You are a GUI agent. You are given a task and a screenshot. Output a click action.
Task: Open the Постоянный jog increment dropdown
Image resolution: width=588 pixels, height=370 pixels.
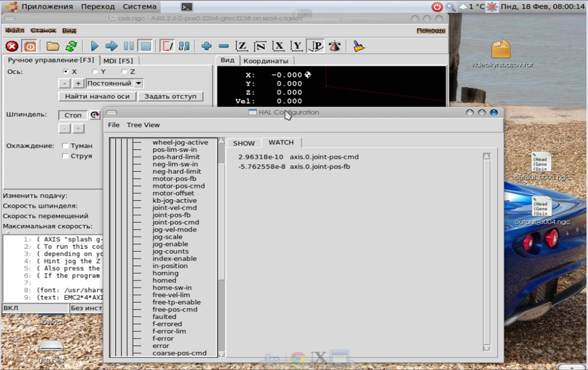(114, 83)
